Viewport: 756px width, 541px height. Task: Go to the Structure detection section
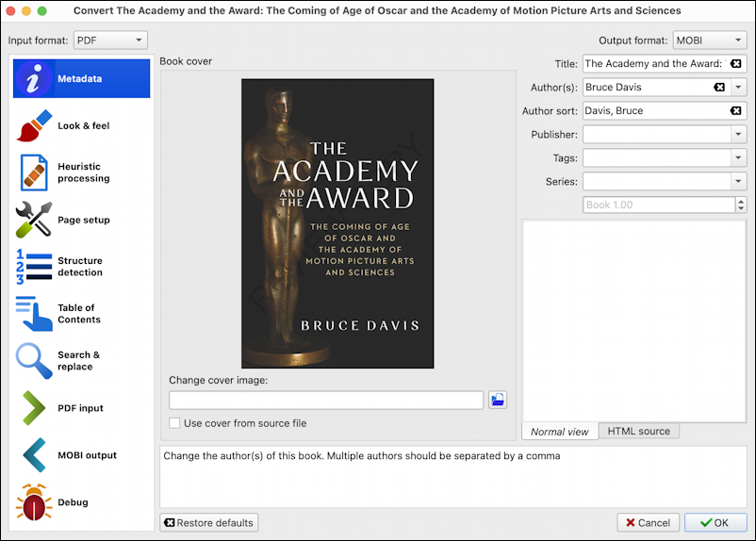(x=82, y=267)
